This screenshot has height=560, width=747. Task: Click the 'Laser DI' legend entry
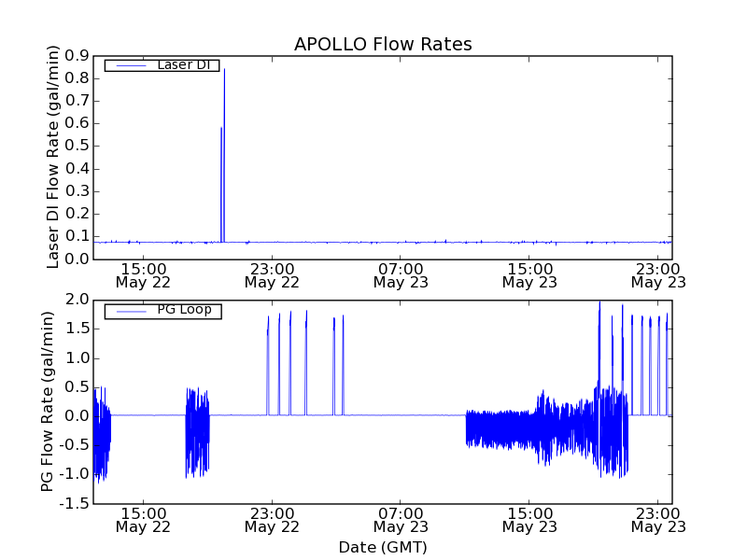162,65
